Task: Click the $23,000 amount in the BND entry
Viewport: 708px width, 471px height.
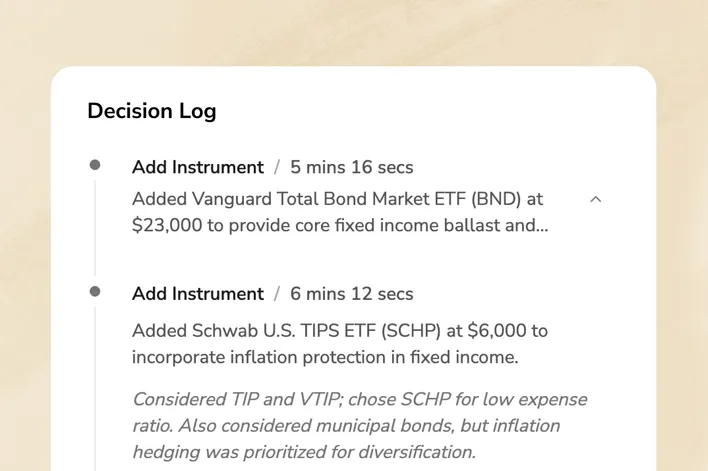Action: pos(168,226)
